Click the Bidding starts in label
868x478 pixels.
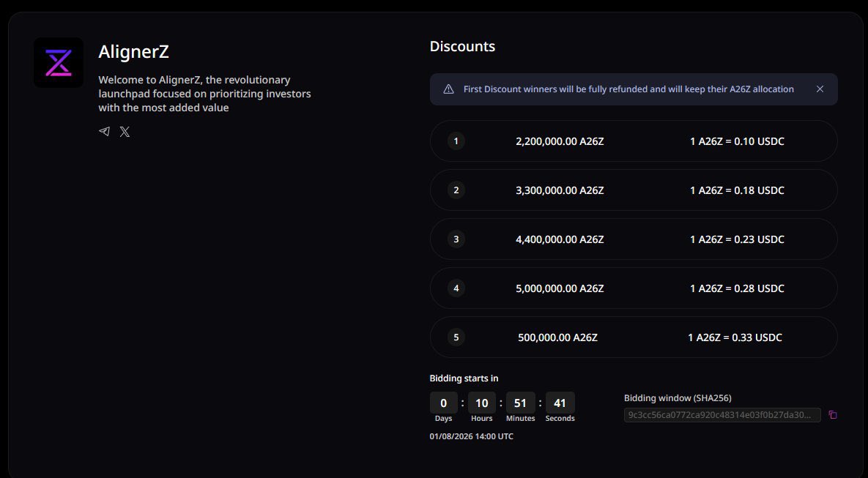point(464,378)
